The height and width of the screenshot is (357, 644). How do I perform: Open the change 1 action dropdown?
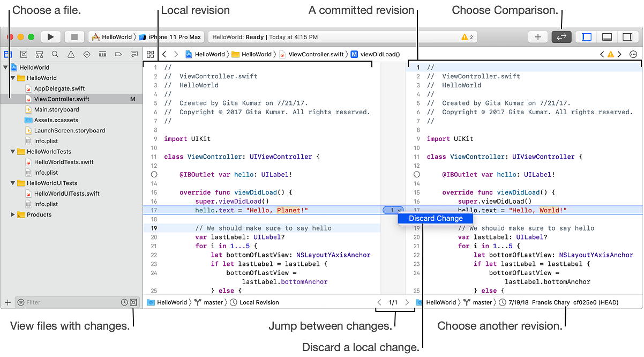click(393, 210)
